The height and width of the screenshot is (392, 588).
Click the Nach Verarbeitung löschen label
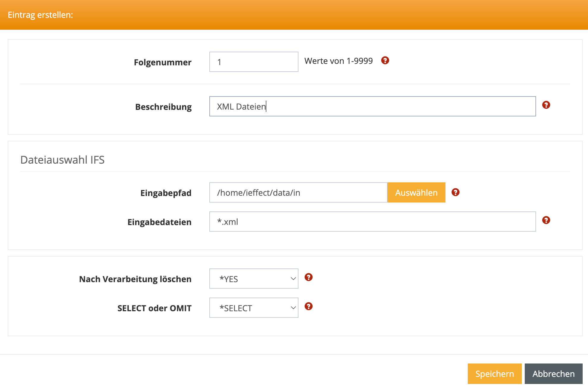tap(135, 279)
